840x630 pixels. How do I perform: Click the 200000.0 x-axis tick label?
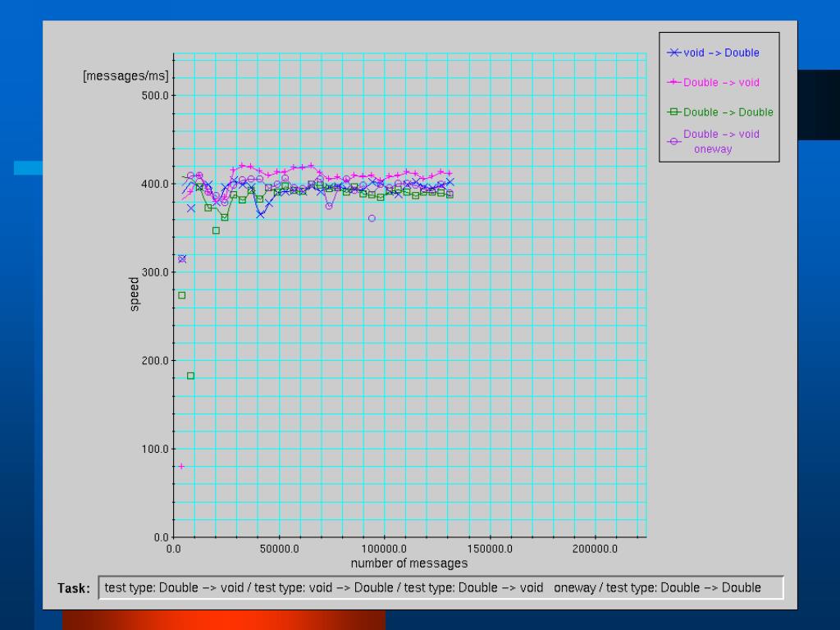(x=595, y=549)
